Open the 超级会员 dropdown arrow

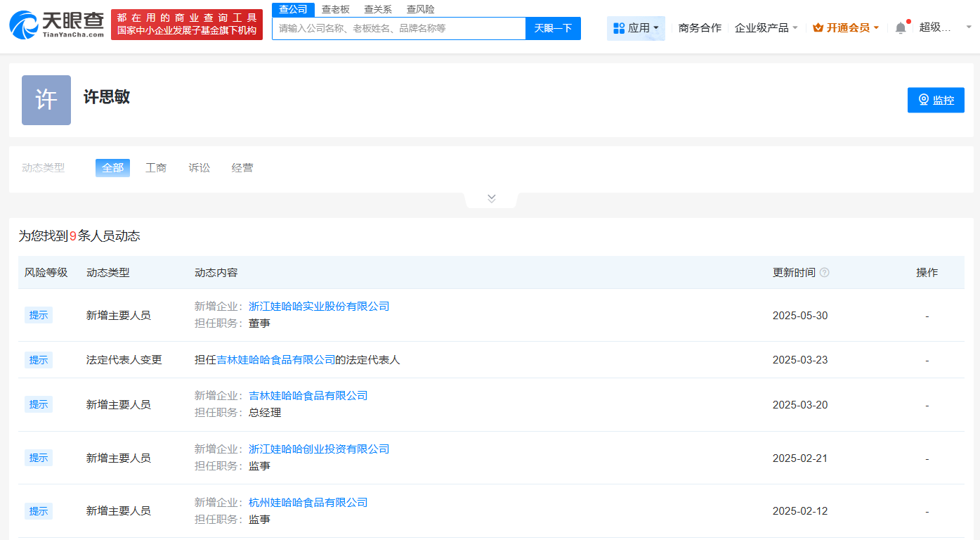pyautogui.click(x=968, y=27)
